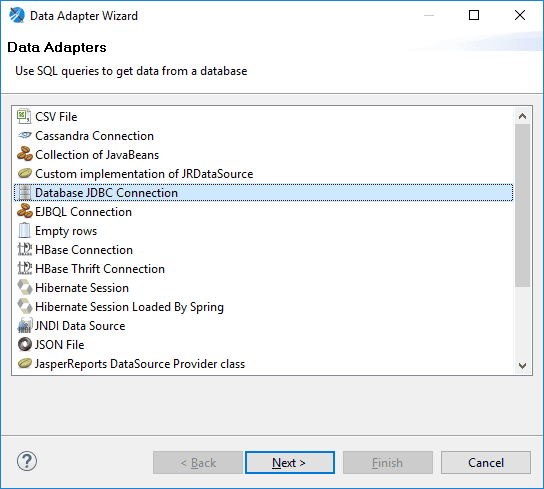The image size is (544, 489).
Task: Select JSON File text
Action: [60, 345]
